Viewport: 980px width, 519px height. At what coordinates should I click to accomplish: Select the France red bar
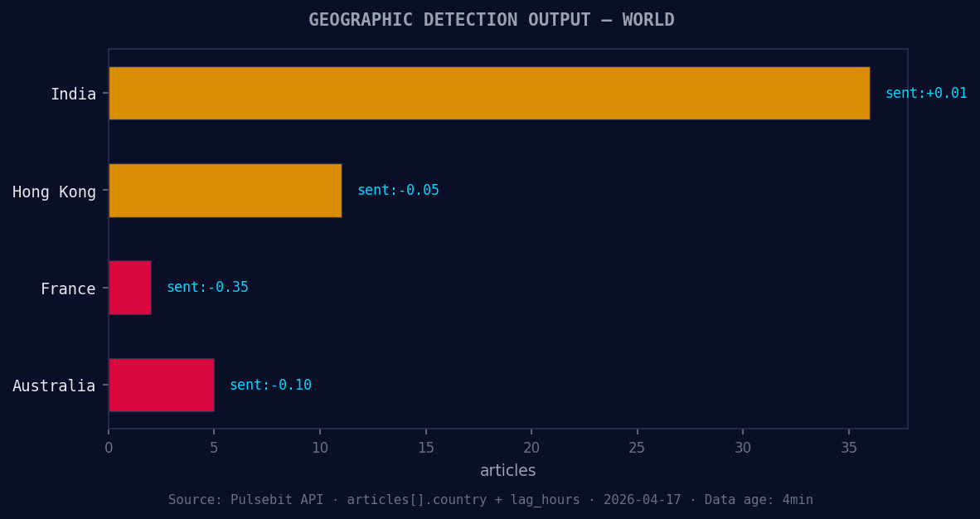(129, 288)
